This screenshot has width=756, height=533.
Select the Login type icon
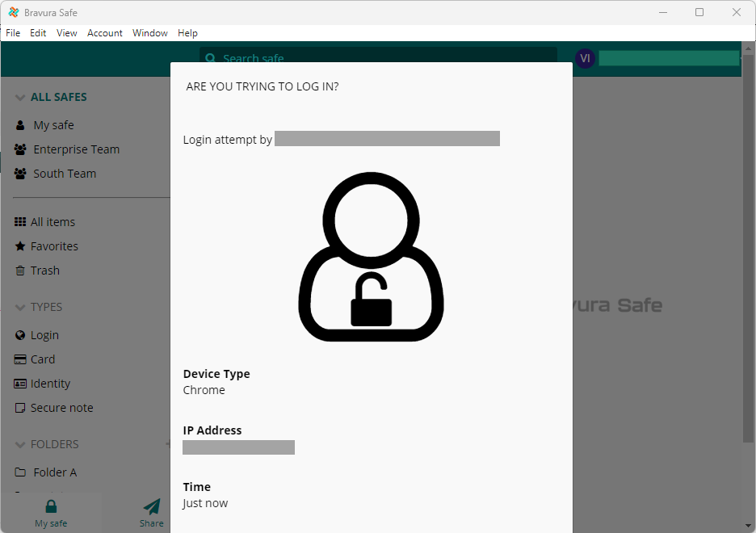[19, 334]
